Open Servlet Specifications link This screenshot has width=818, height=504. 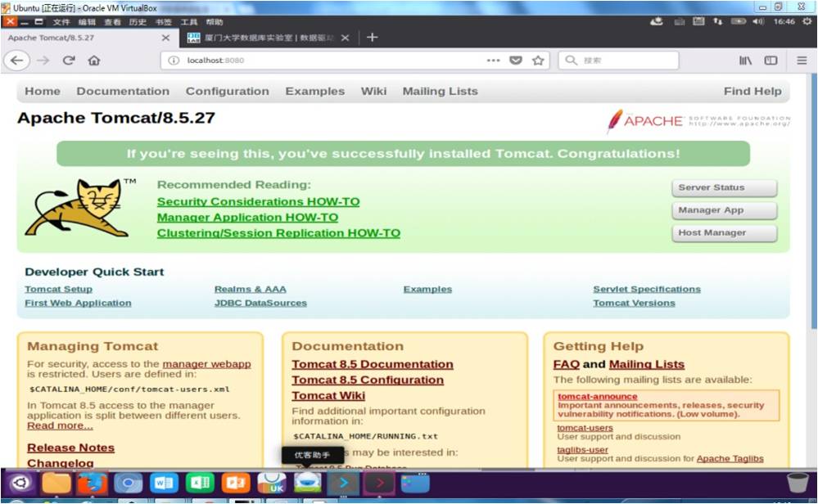coord(647,290)
